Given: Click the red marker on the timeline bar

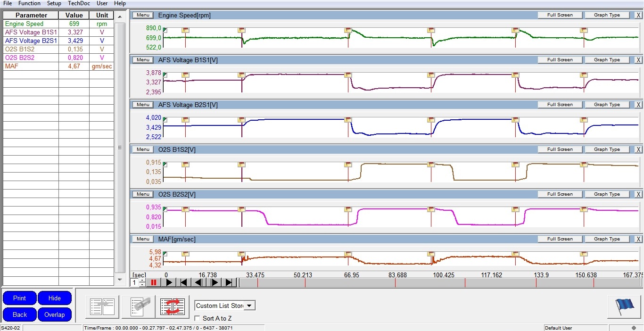Looking at the screenshot, I should tap(257, 282).
